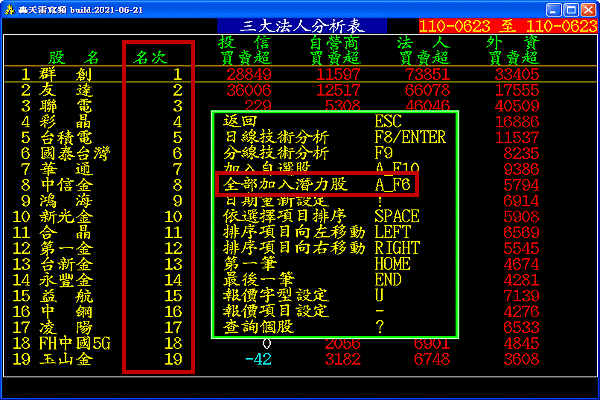Click the 法人買賣超 column header
Viewport: 600px width, 400px height.
tap(424, 50)
